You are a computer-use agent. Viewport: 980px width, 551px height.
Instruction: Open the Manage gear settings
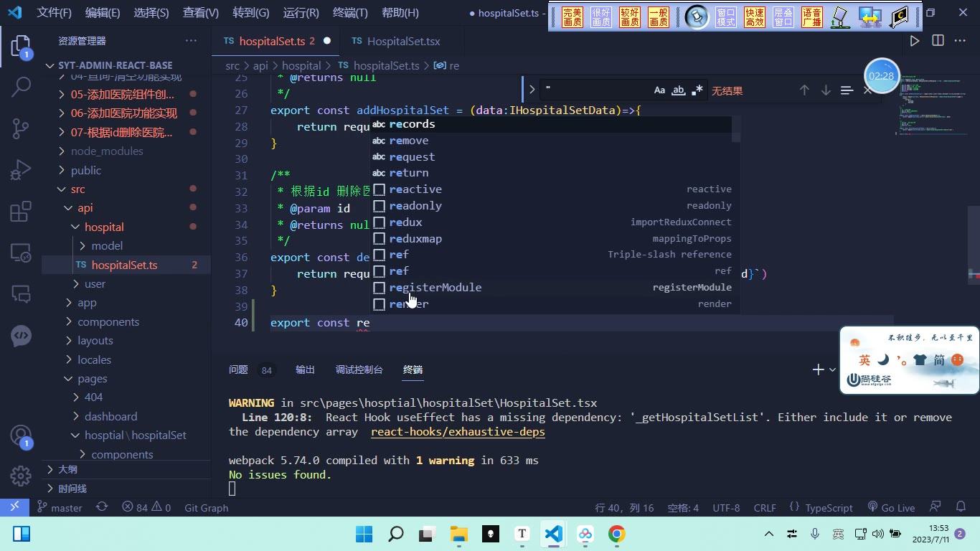tap(21, 475)
